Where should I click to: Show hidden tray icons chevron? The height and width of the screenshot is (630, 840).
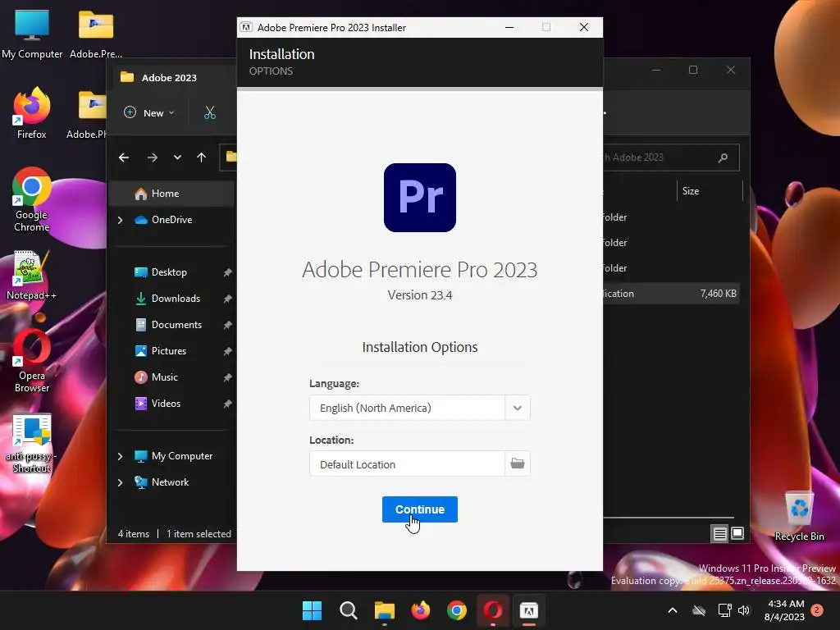tap(673, 610)
